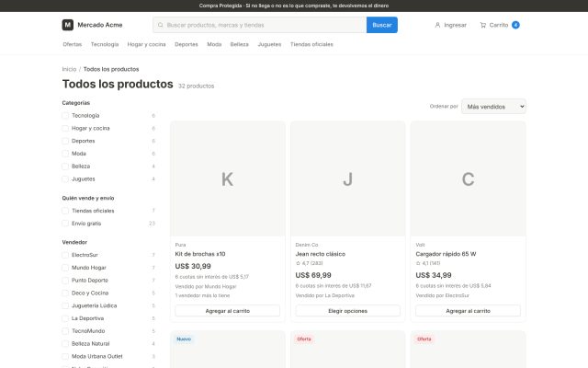Toggle the Belleza Natural vendor checkbox
Image resolution: width=588 pixels, height=368 pixels.
(x=65, y=343)
